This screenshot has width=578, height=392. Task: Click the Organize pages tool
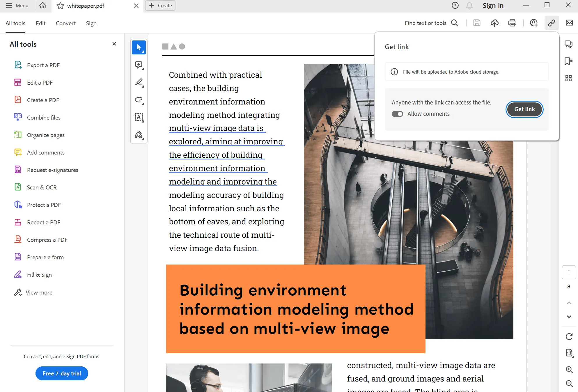(x=45, y=135)
